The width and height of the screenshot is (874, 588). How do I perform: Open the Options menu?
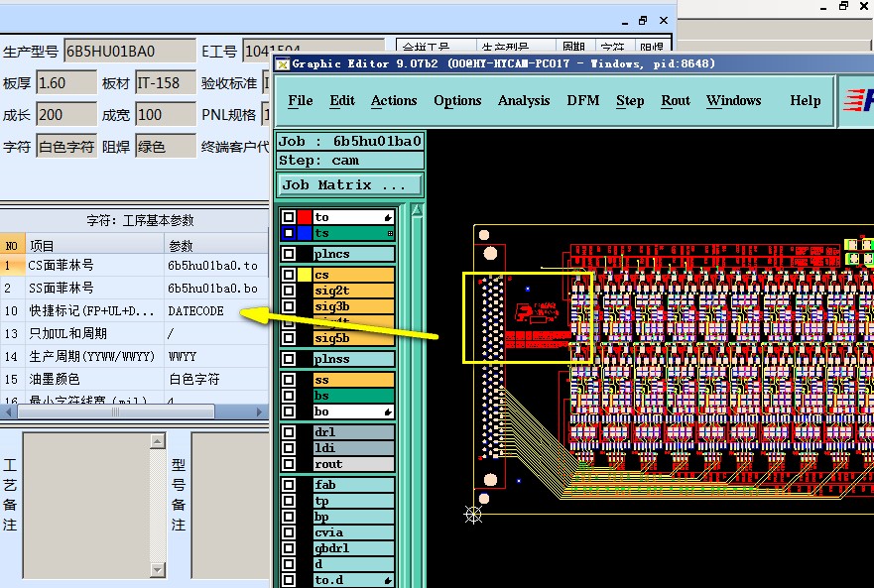[457, 100]
